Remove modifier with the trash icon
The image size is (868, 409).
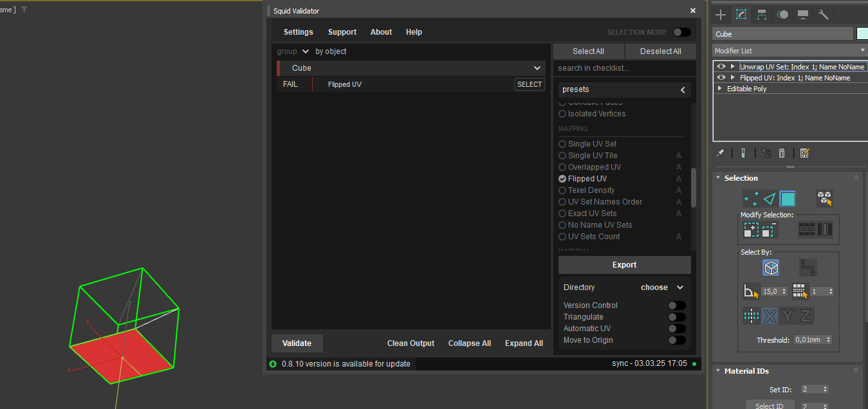tap(782, 153)
